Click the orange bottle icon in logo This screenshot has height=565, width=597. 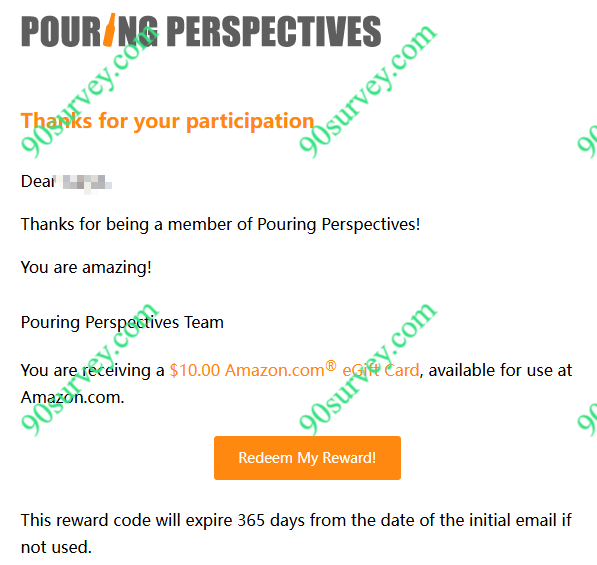click(x=109, y=30)
